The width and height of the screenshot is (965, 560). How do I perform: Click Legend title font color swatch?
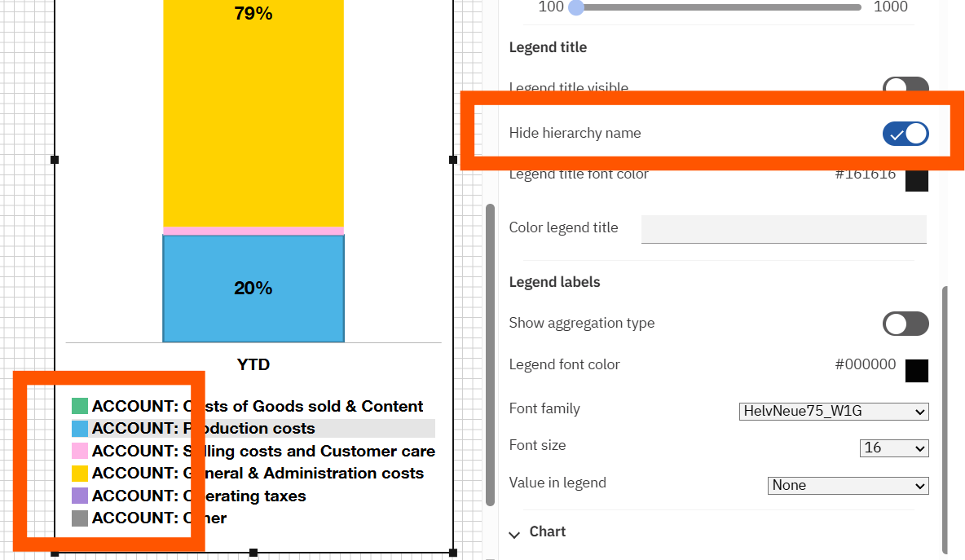click(x=917, y=179)
